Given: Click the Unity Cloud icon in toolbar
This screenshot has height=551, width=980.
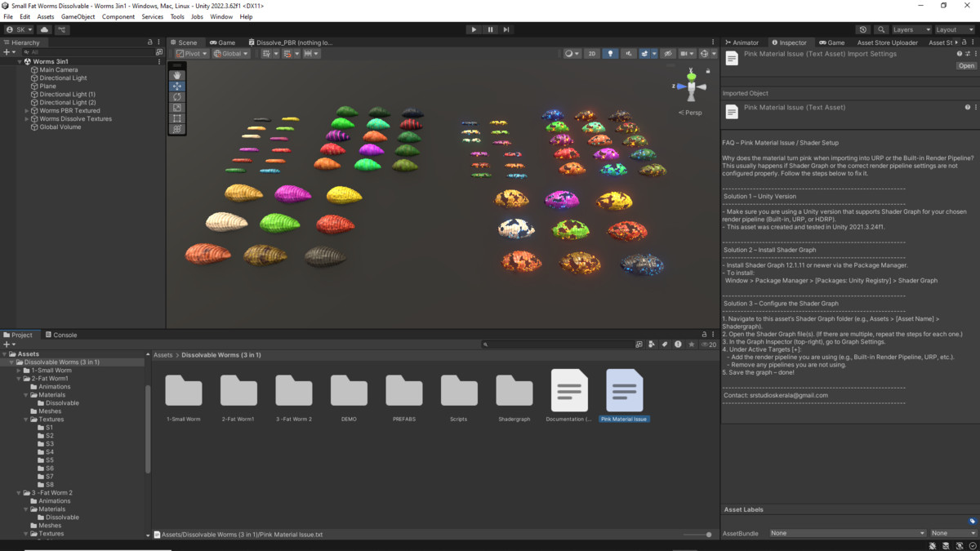Looking at the screenshot, I should click(44, 29).
